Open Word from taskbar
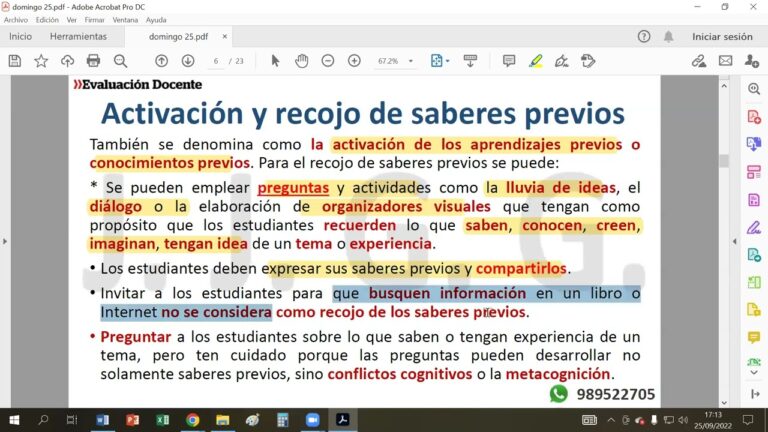This screenshot has height=432, width=768. 103,420
